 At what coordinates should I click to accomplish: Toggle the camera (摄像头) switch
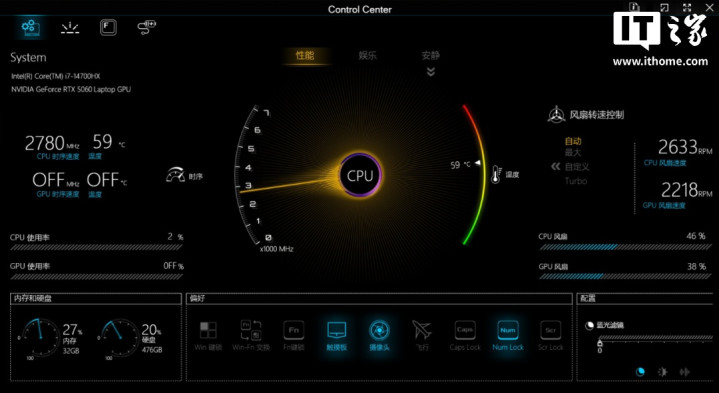(379, 335)
